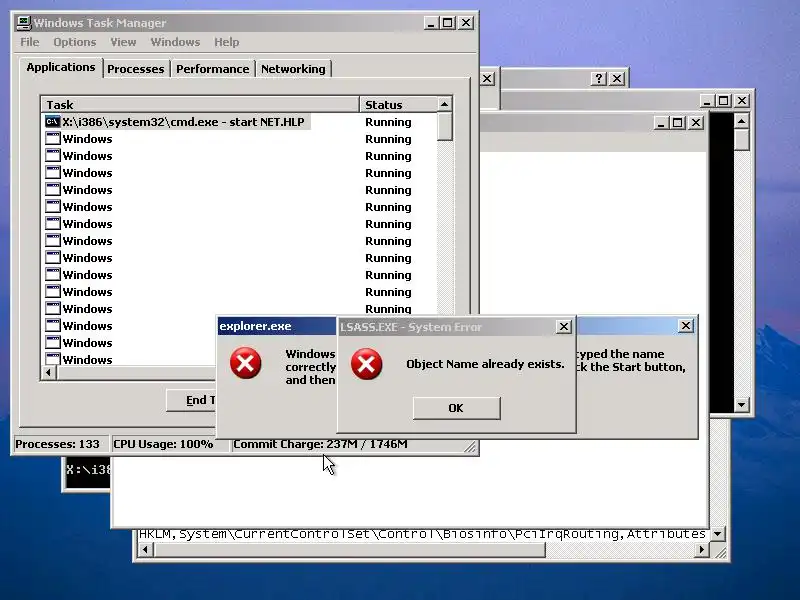The image size is (800, 600).
Task: Open the Help menu in Task Manager
Action: click(227, 42)
